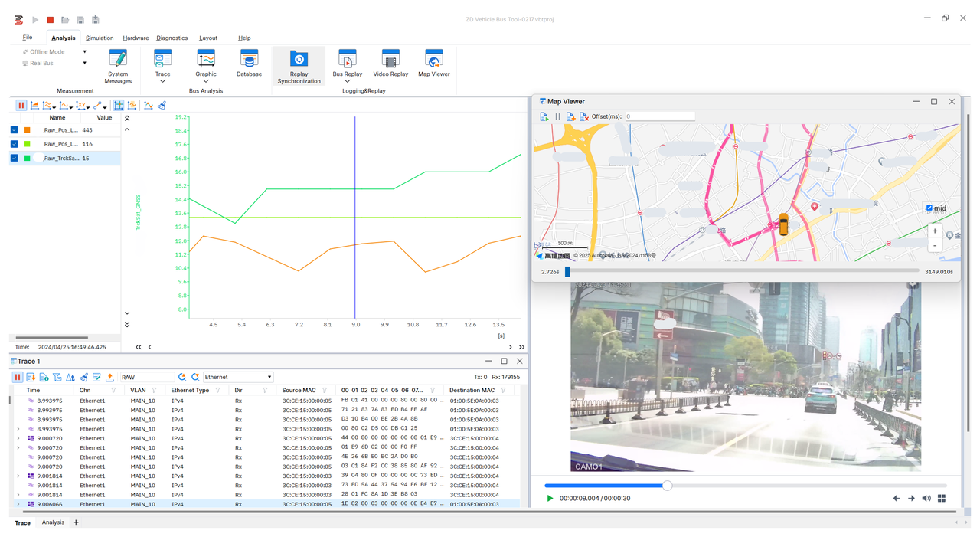Click the video progress slider handle
The image size is (980, 537).
667,485
